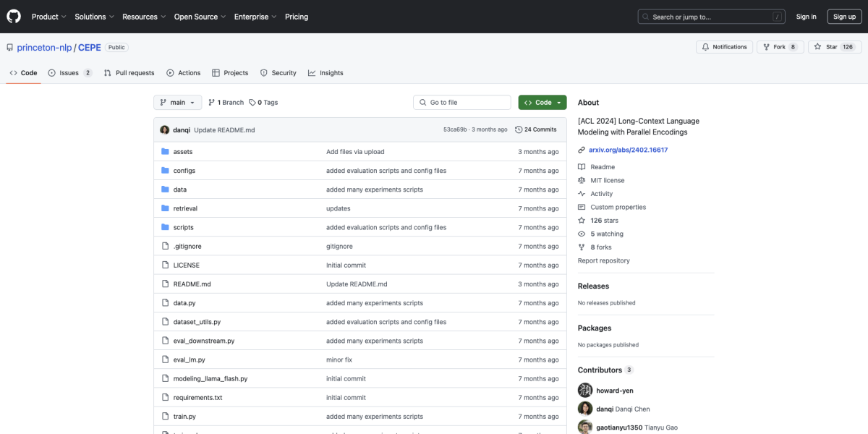Open the green Code dropdown
The height and width of the screenshot is (434, 868).
[542, 103]
